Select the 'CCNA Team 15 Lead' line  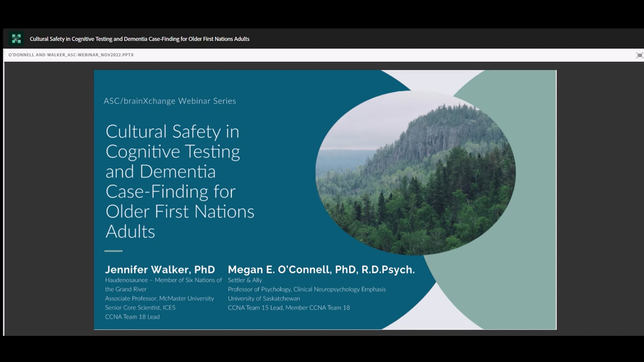(x=289, y=308)
